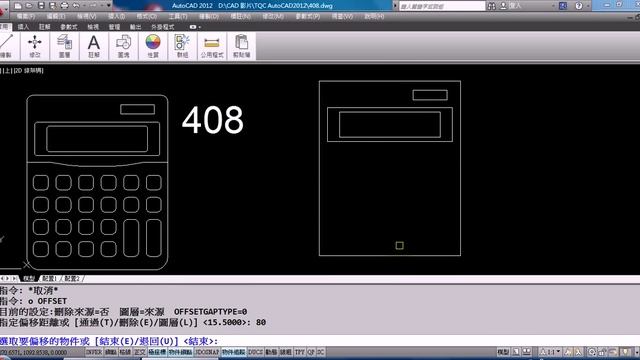Toggle DUCS in status bar

point(256,352)
